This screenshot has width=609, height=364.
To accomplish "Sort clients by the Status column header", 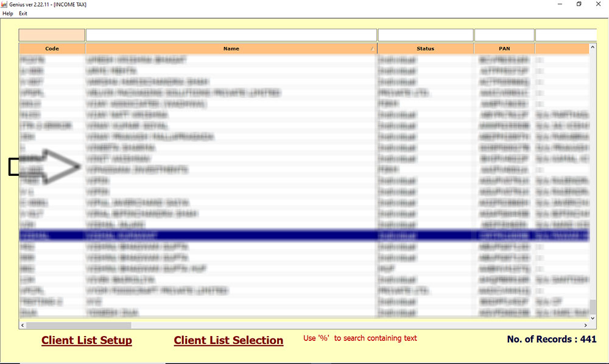I will pyautogui.click(x=425, y=48).
